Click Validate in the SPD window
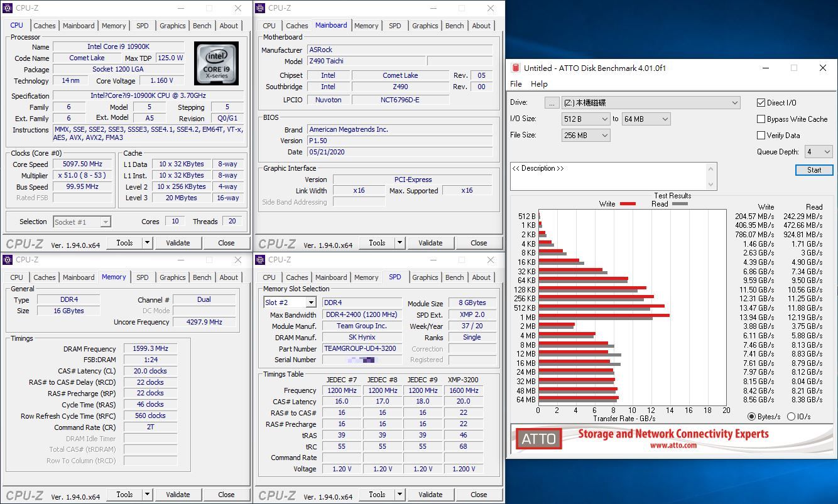838x504 pixels. [430, 495]
